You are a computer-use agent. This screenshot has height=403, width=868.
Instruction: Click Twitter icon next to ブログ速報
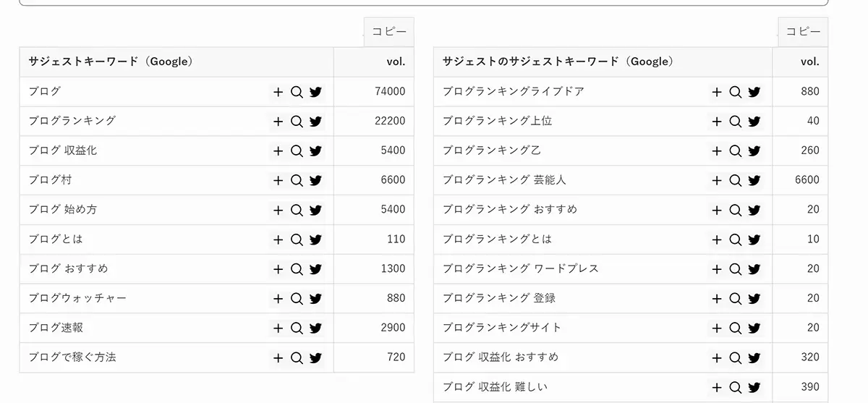(315, 328)
